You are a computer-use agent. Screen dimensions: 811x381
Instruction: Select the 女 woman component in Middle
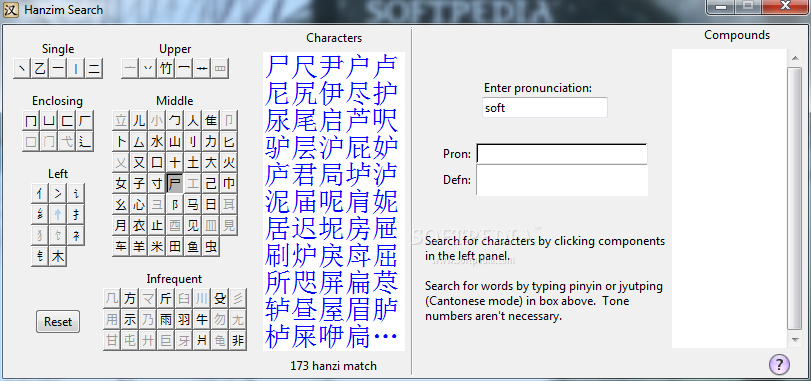[x=121, y=184]
